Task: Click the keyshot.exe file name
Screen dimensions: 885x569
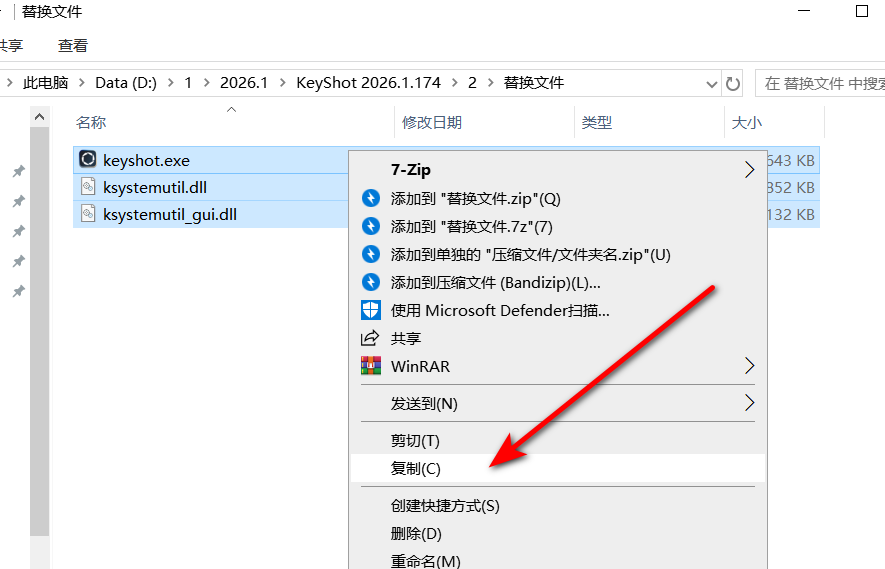Action: click(x=146, y=160)
